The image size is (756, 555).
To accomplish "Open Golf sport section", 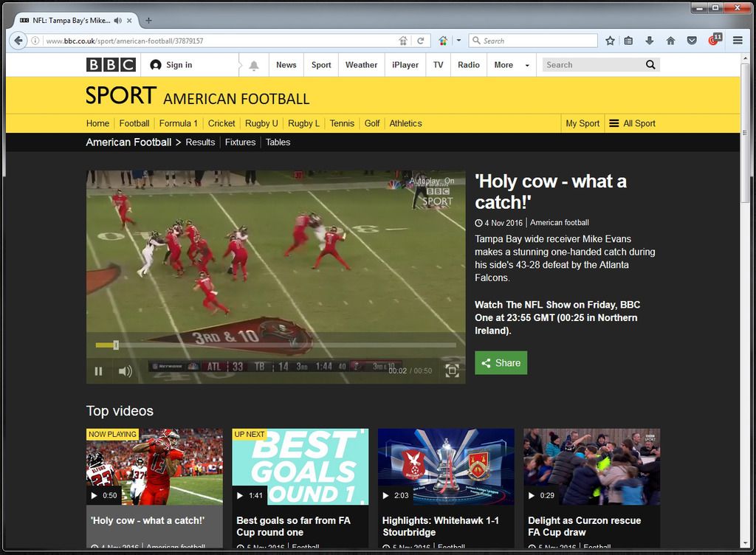I will pos(372,123).
